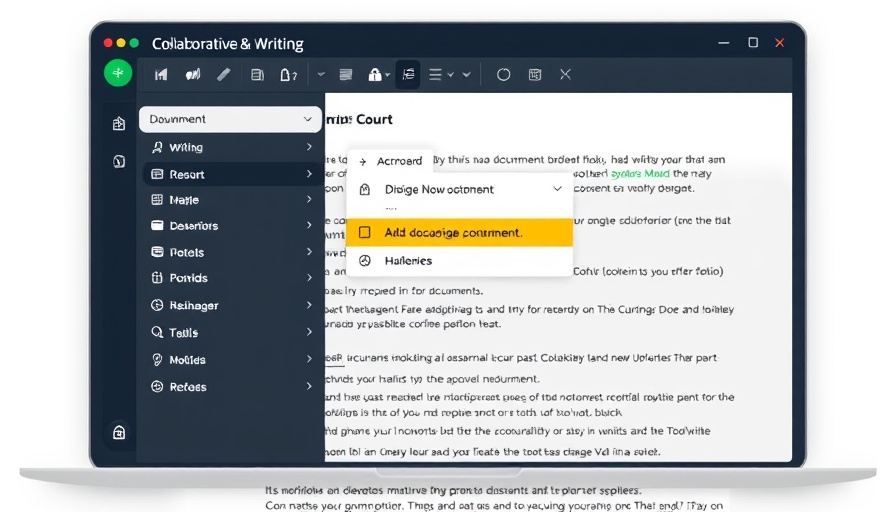Click the green macOS traffic light button
896x512 pixels.
coord(134,43)
